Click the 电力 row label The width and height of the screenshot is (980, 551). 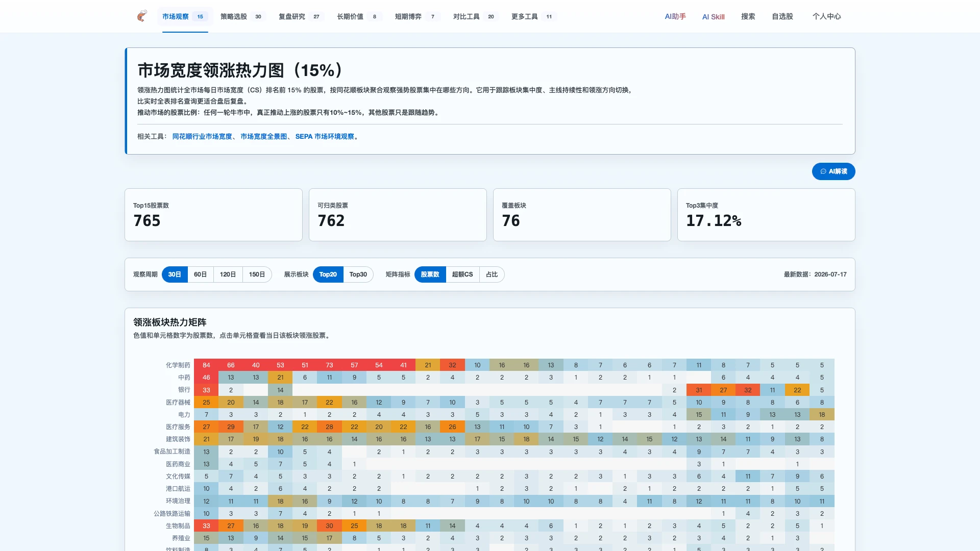coord(184,415)
